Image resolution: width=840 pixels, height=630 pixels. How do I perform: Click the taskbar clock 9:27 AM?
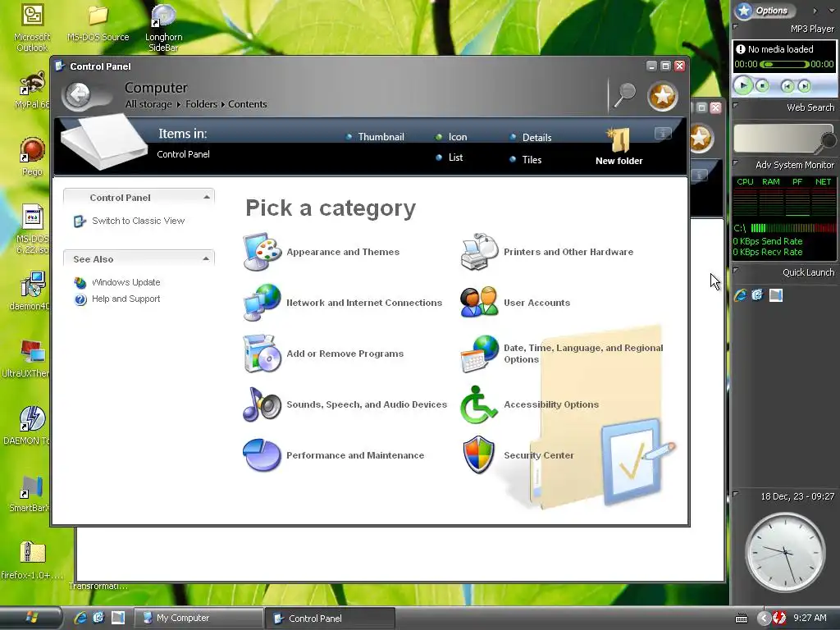click(810, 618)
